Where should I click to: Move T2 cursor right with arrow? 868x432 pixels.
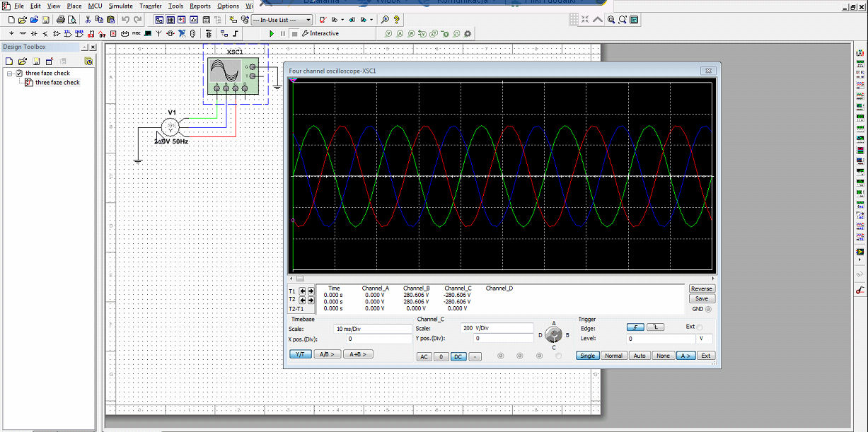pyautogui.click(x=311, y=300)
